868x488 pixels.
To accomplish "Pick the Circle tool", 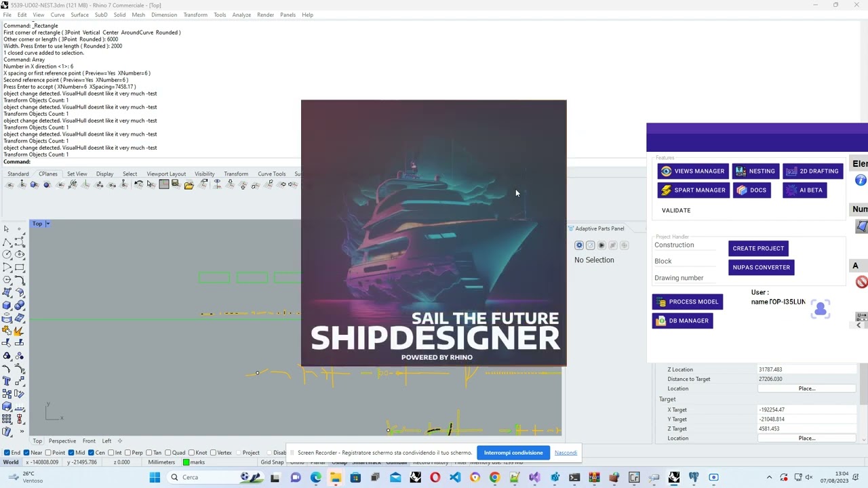I will click(7, 255).
